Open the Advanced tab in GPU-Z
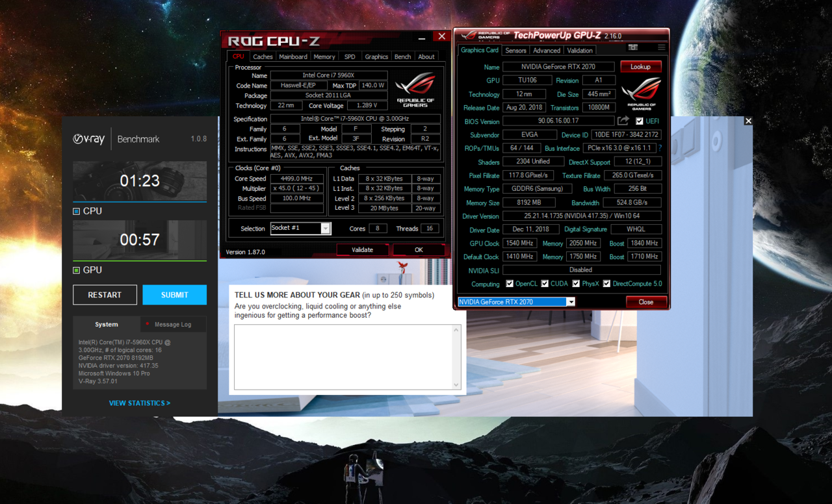 [x=547, y=51]
